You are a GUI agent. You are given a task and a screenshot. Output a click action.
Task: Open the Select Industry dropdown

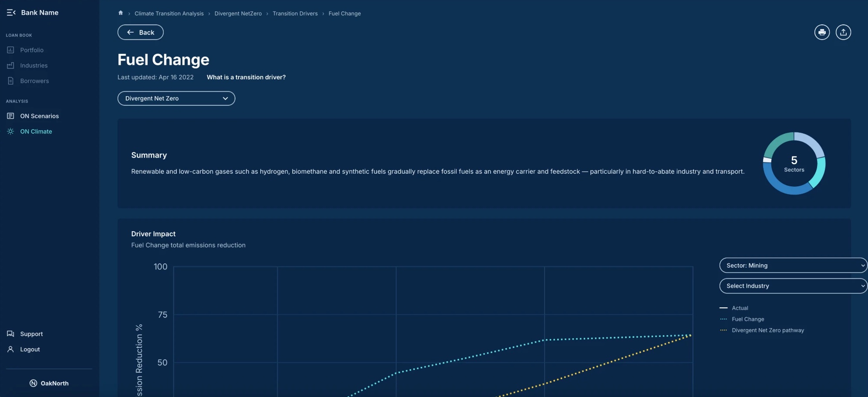point(793,286)
